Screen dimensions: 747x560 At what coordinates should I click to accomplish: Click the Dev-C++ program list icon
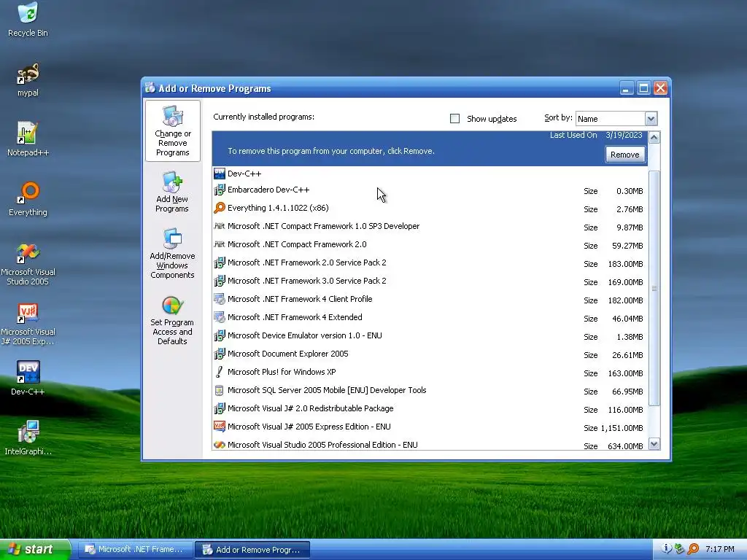(219, 174)
